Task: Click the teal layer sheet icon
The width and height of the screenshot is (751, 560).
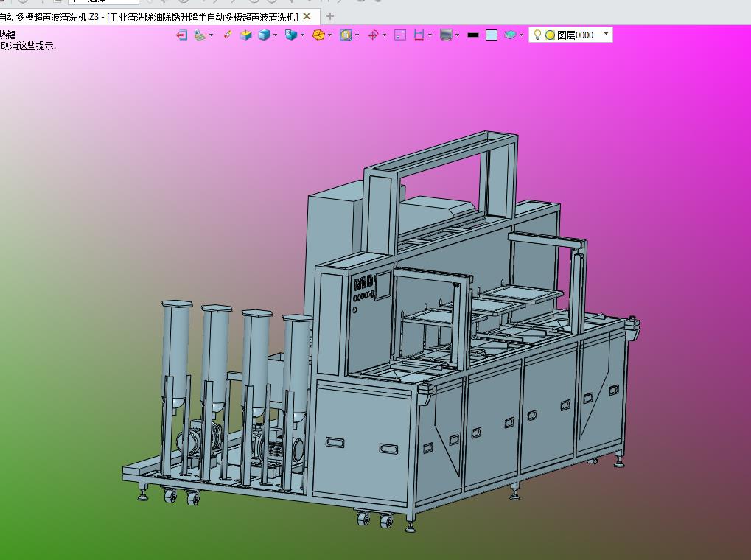Action: pos(510,35)
